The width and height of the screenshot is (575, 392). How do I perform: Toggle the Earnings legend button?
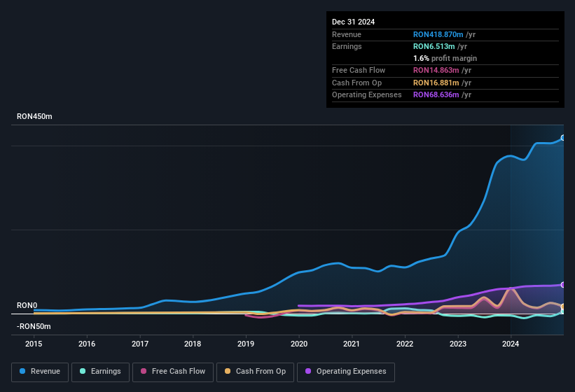(x=100, y=372)
